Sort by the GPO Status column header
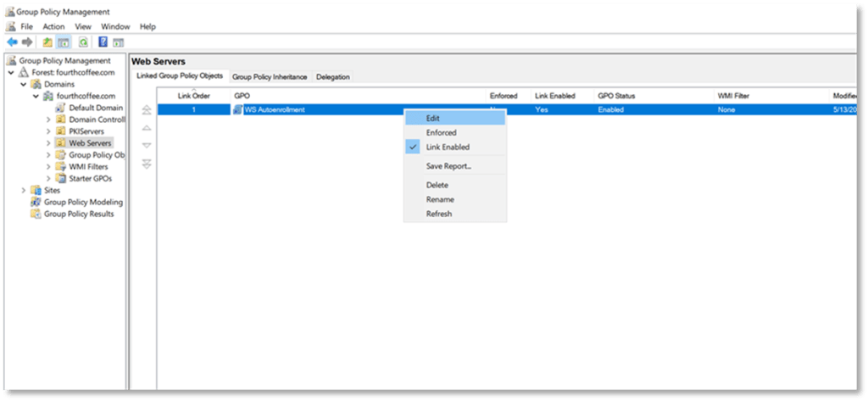 [x=616, y=96]
